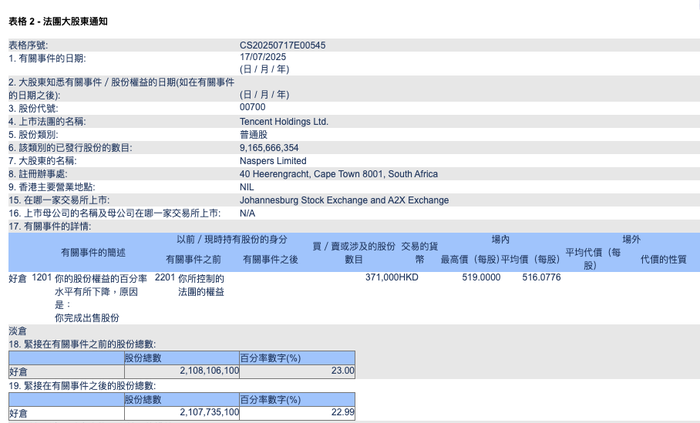Click the Johannesburg Stock Exchange listing text
Screen dimensions: 700x423
344,200
